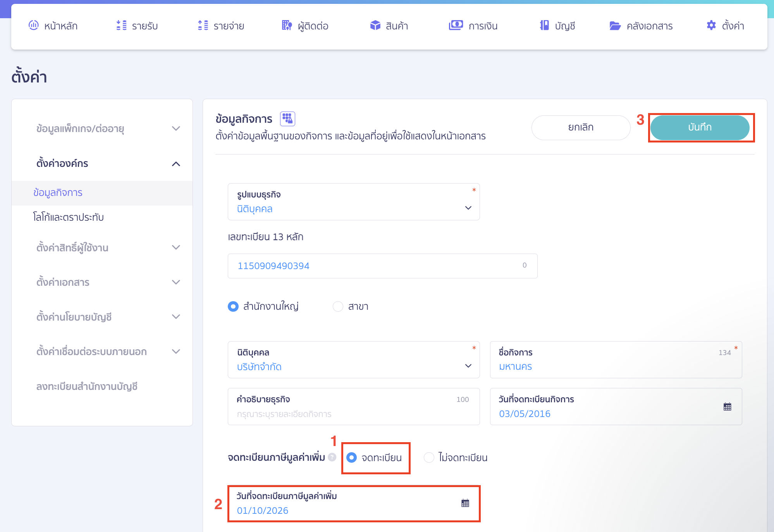
Task: Expand ข้อมูลแพ็กเกจ/ต่ออายุ section
Action: click(x=176, y=129)
